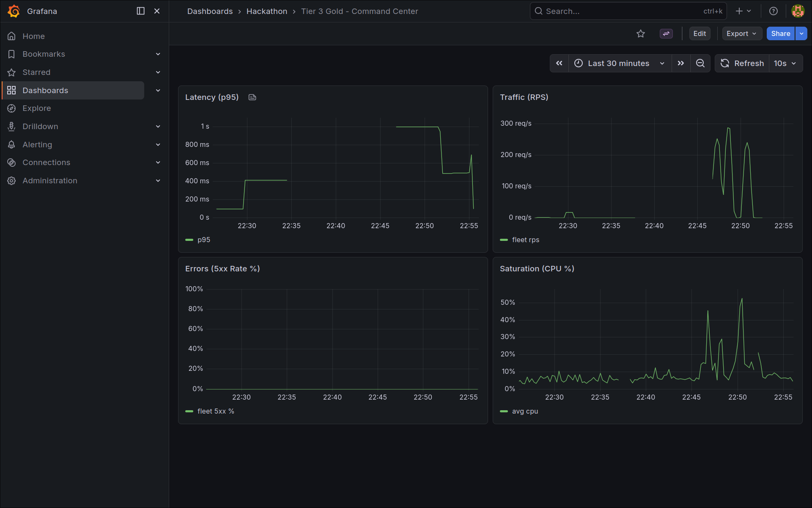
Task: Click the Latency panel description icon
Action: click(x=252, y=97)
